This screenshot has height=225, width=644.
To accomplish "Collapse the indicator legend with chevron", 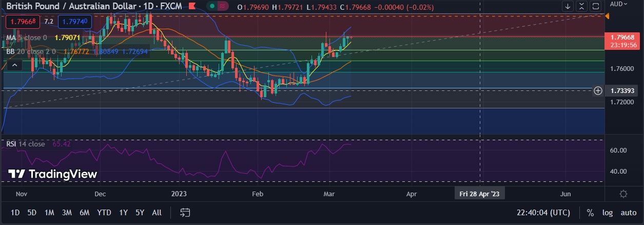I will pos(14,65).
